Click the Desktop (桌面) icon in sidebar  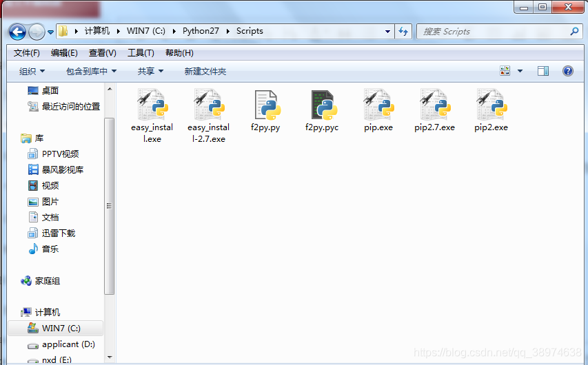tap(33, 90)
